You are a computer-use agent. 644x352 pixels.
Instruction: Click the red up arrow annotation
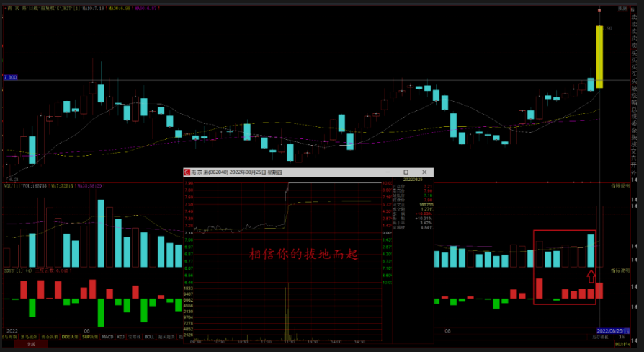[591, 276]
